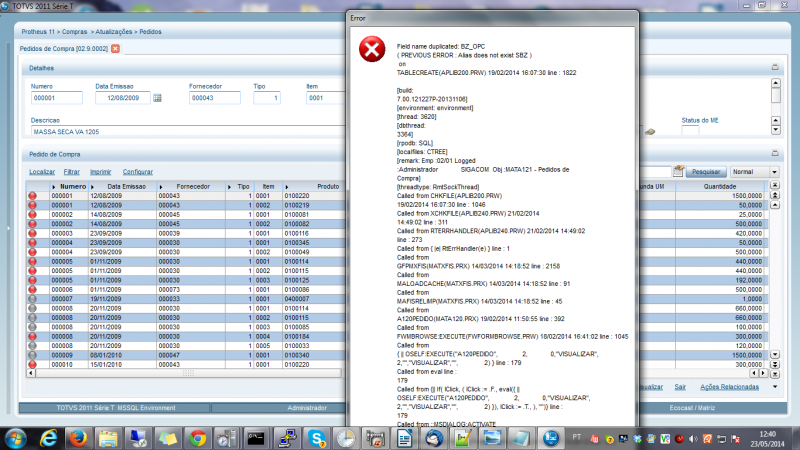Click quantity cell 420,0000

tap(719, 233)
